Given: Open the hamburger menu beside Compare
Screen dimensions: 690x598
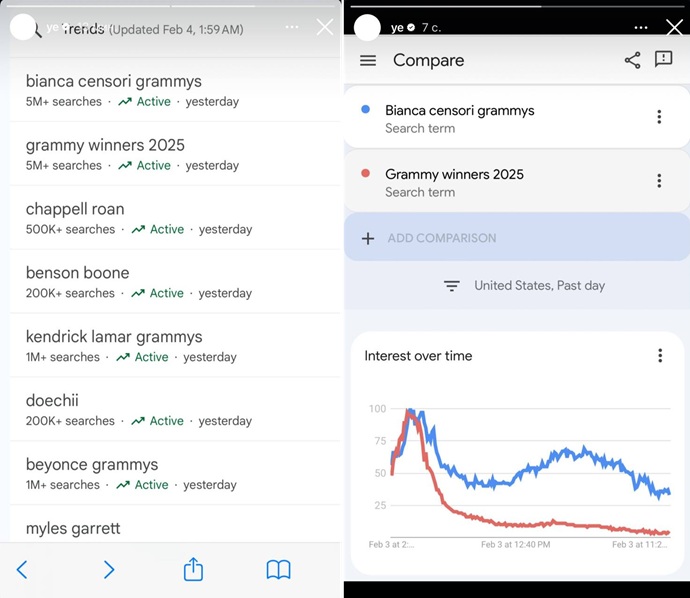Looking at the screenshot, I should (x=368, y=60).
